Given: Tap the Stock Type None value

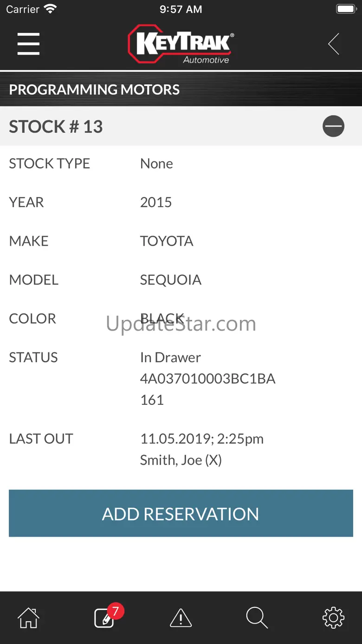Looking at the screenshot, I should [x=156, y=163].
